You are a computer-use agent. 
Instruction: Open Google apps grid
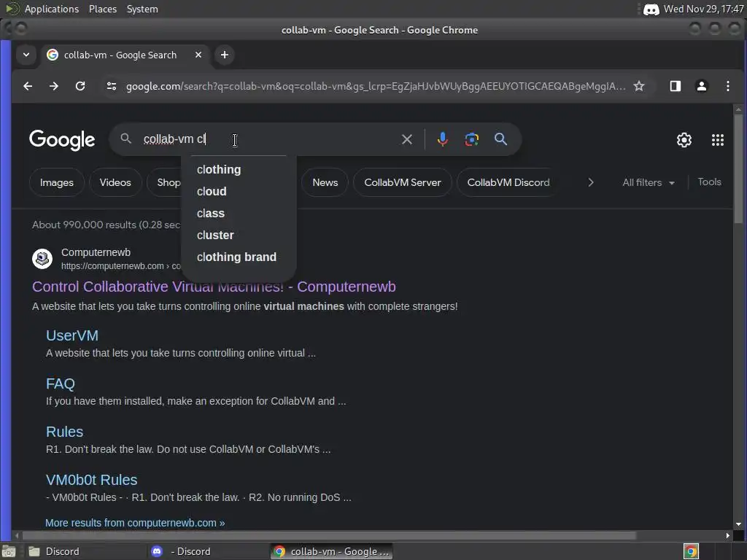[x=718, y=140]
